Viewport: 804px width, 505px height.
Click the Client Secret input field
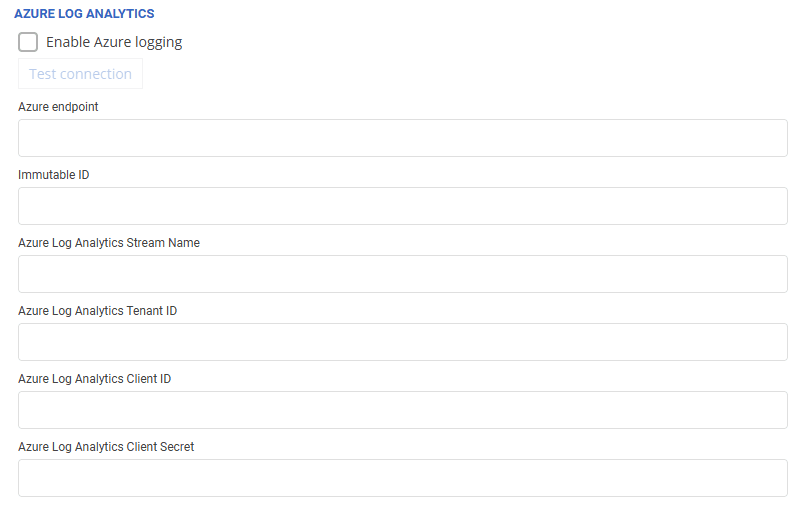(402, 478)
